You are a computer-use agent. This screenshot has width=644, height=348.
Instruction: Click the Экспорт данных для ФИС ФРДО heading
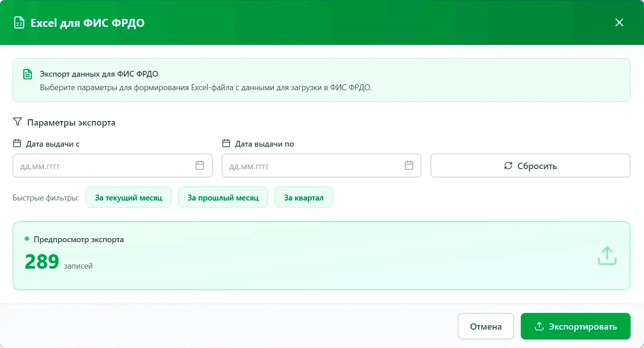point(99,74)
